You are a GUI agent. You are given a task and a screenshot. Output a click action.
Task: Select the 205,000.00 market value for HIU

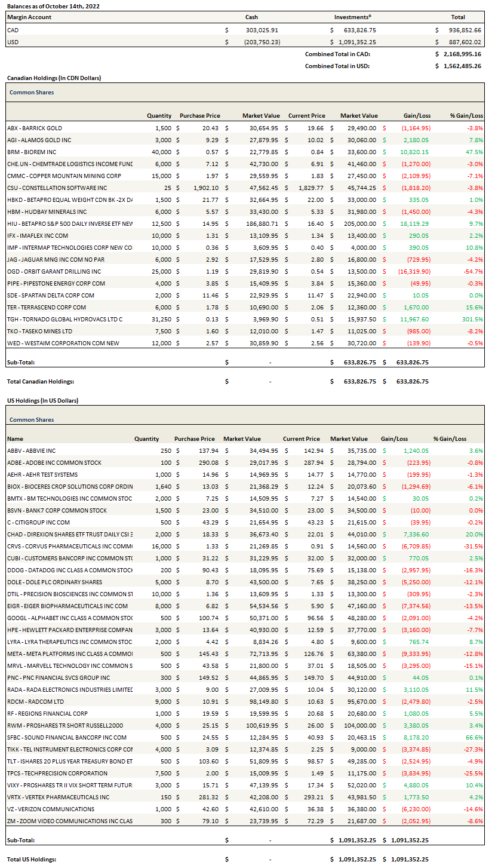click(358, 223)
